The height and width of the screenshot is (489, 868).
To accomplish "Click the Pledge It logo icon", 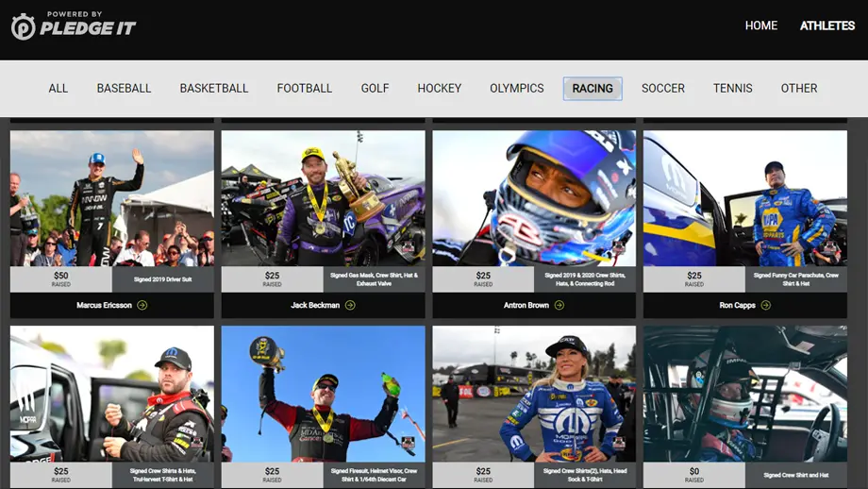I will (24, 26).
